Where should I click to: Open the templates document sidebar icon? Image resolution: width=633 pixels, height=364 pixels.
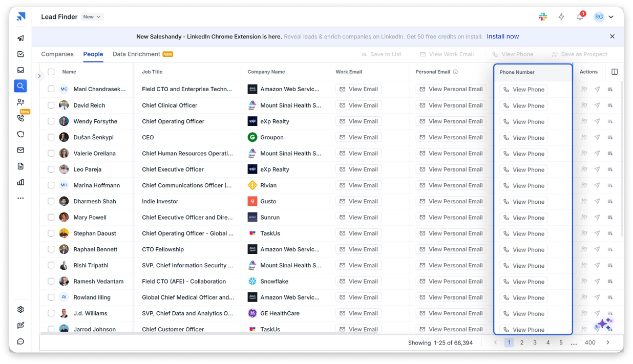pos(20,166)
